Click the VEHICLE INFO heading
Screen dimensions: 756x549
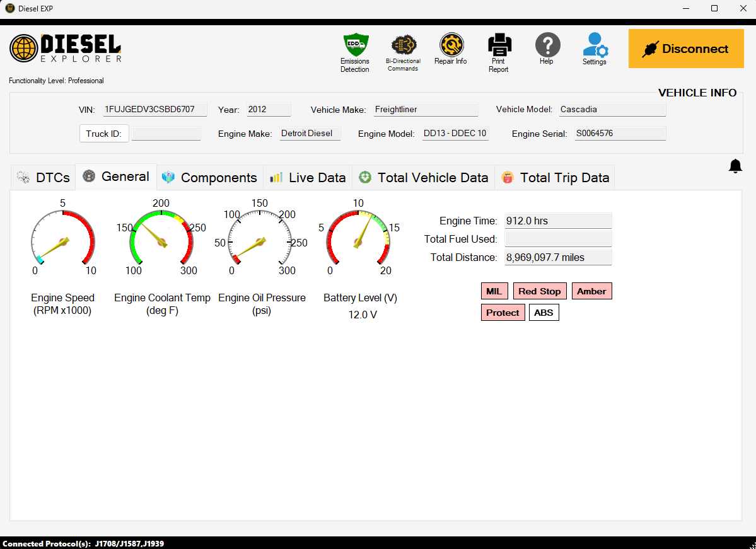click(697, 93)
